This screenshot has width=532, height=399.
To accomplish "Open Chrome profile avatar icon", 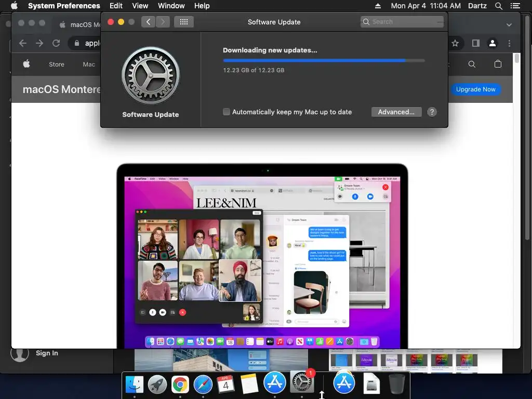I will 493,43.
